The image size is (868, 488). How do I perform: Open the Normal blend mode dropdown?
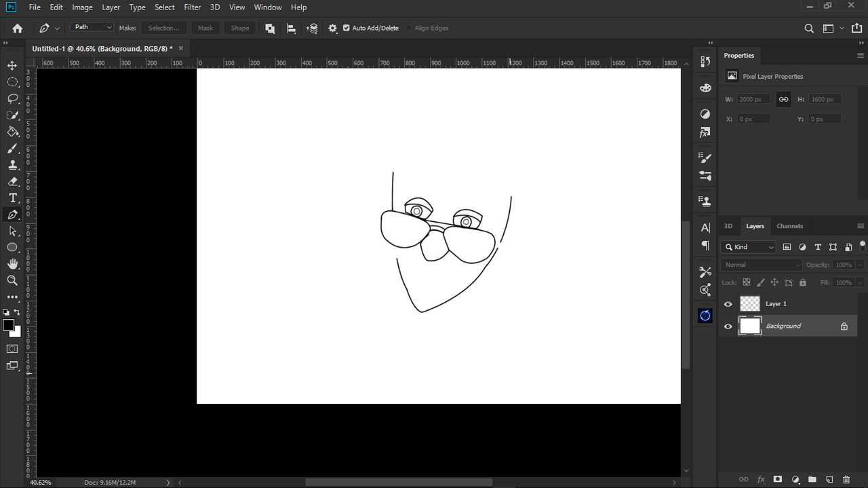pyautogui.click(x=761, y=265)
